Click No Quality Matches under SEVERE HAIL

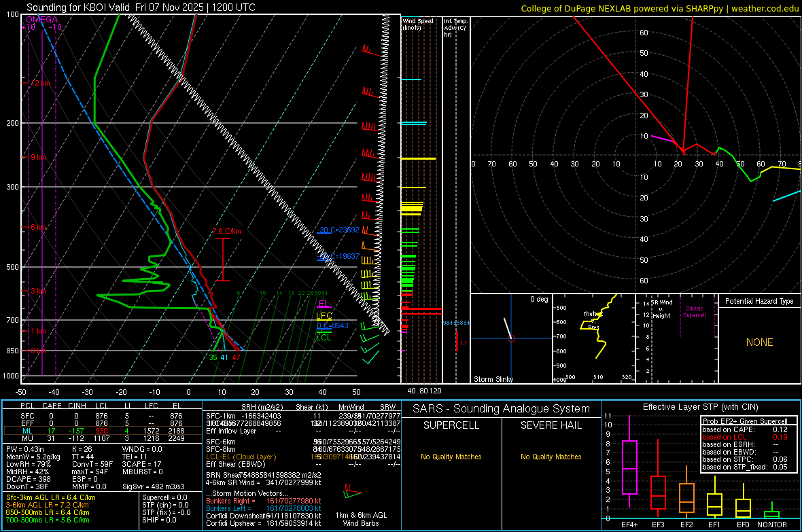click(551, 457)
